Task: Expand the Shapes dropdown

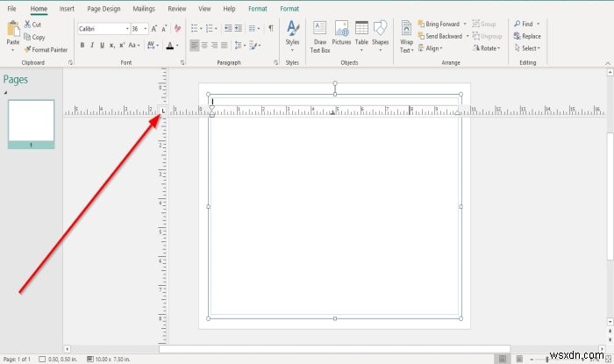Action: click(380, 50)
